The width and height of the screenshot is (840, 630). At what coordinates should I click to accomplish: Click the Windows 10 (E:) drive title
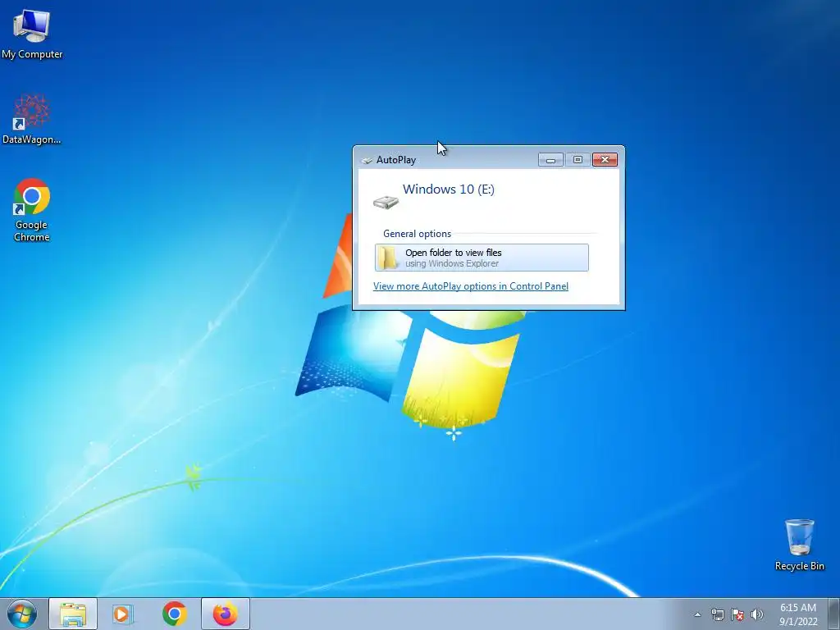[449, 189]
